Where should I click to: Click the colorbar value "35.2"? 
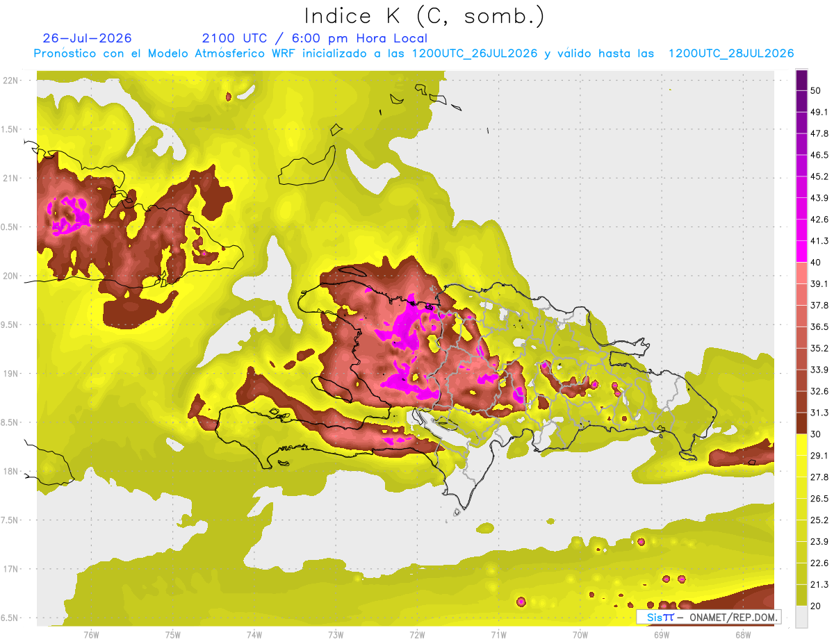tap(819, 348)
